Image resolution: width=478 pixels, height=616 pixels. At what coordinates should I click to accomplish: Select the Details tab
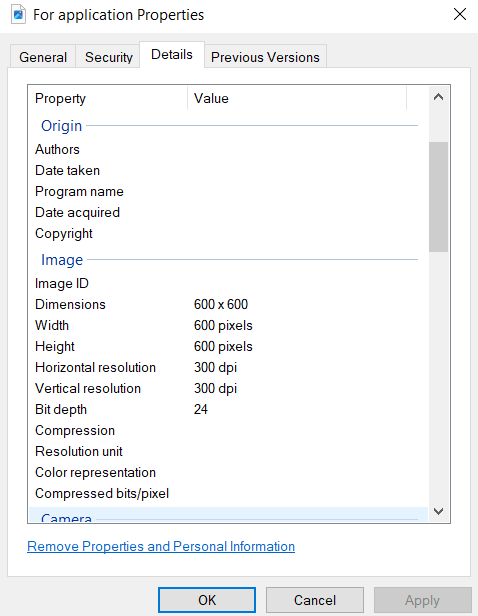[x=172, y=55]
